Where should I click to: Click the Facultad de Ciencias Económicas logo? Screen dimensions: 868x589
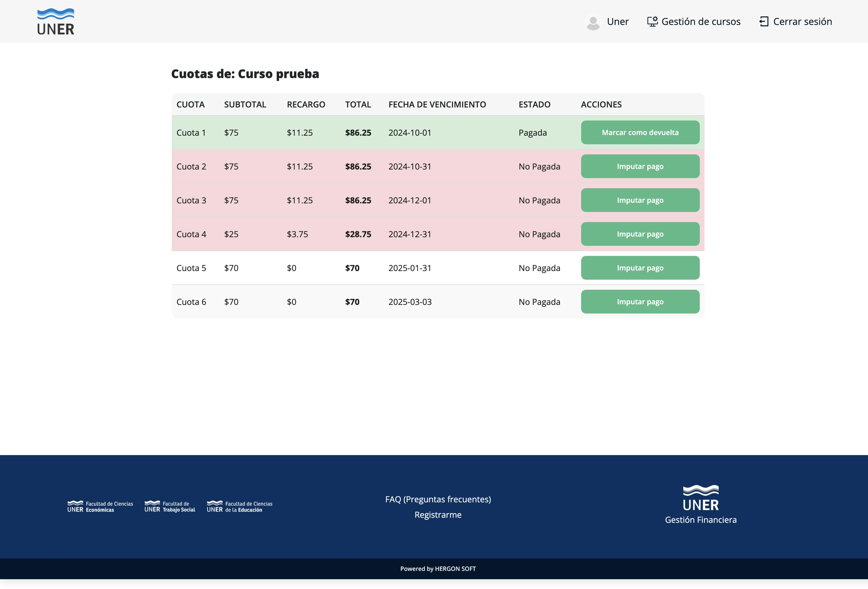[100, 506]
